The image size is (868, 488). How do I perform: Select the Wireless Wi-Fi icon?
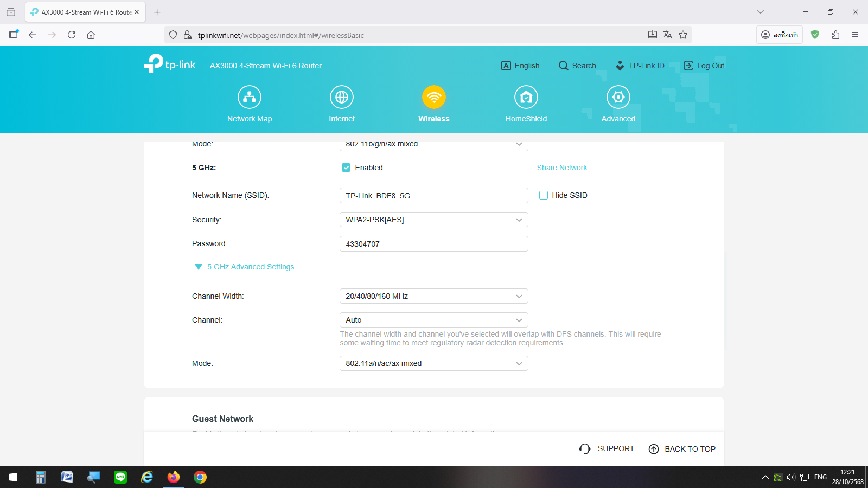coord(434,98)
